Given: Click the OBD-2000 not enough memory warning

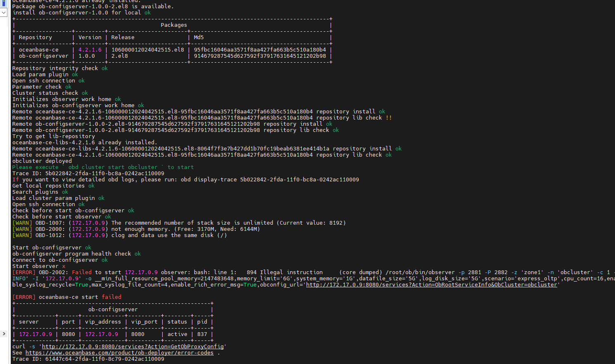Looking at the screenshot, I should tap(136, 229).
